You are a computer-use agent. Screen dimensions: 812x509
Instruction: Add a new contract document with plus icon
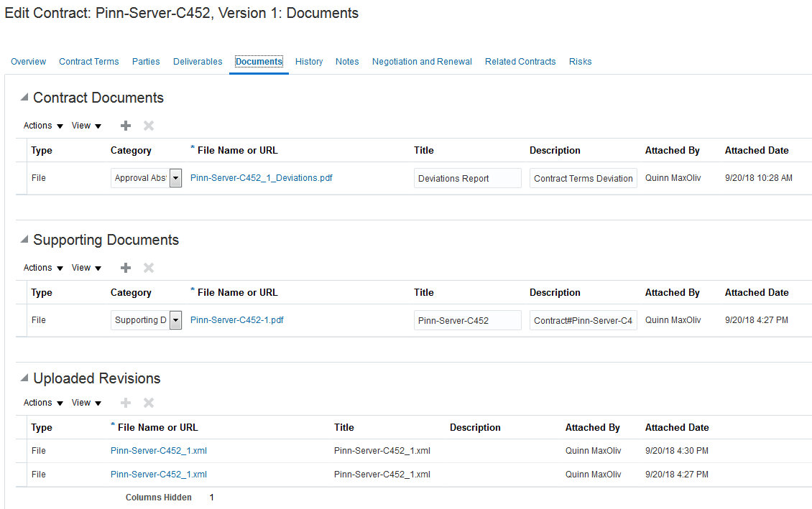pos(126,126)
